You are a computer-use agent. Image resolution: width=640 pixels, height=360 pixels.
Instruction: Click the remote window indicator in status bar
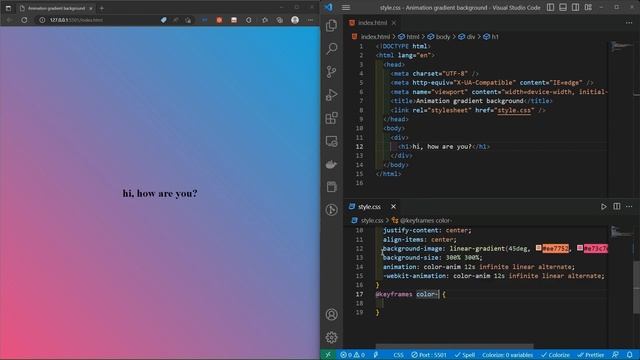328,355
